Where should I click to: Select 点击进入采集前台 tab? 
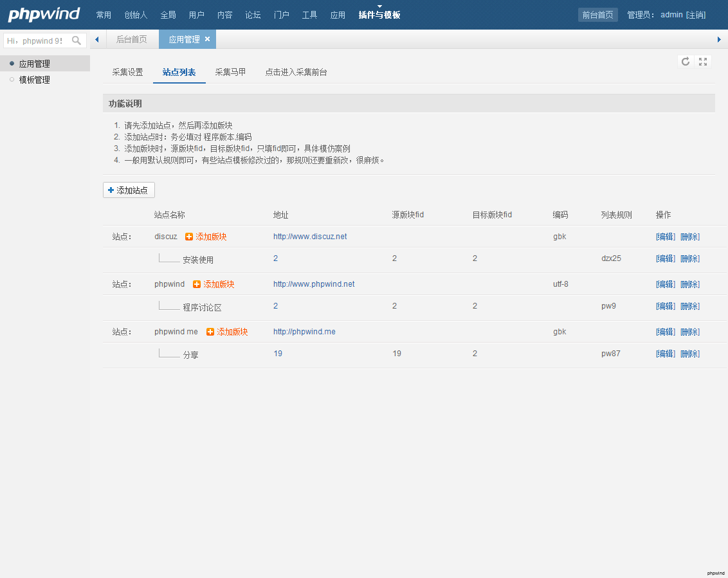(x=296, y=72)
